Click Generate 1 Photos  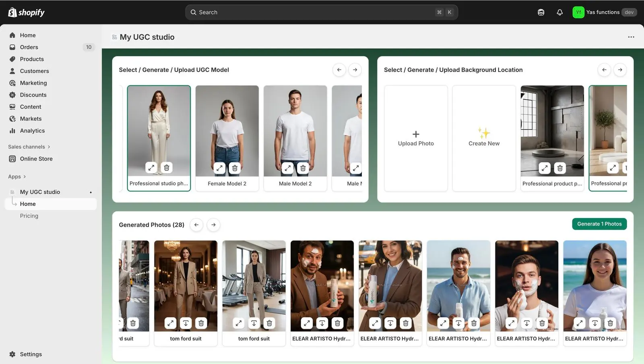point(599,224)
